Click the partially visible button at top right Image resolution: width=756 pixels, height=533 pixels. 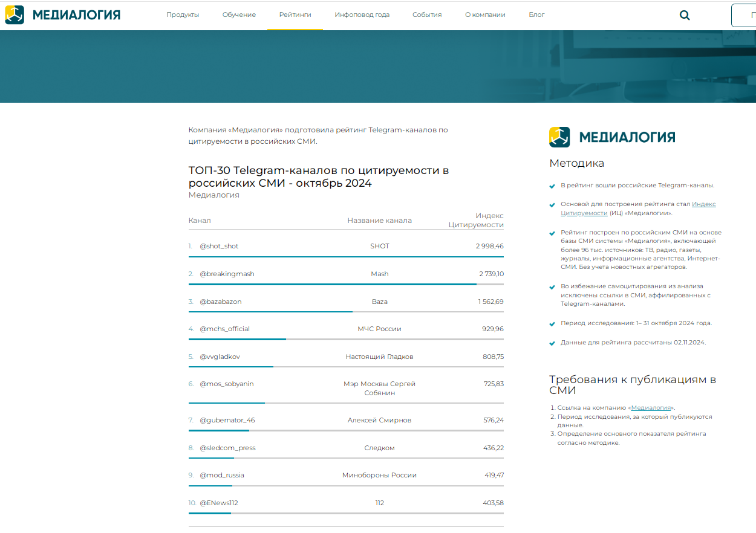[x=743, y=15]
